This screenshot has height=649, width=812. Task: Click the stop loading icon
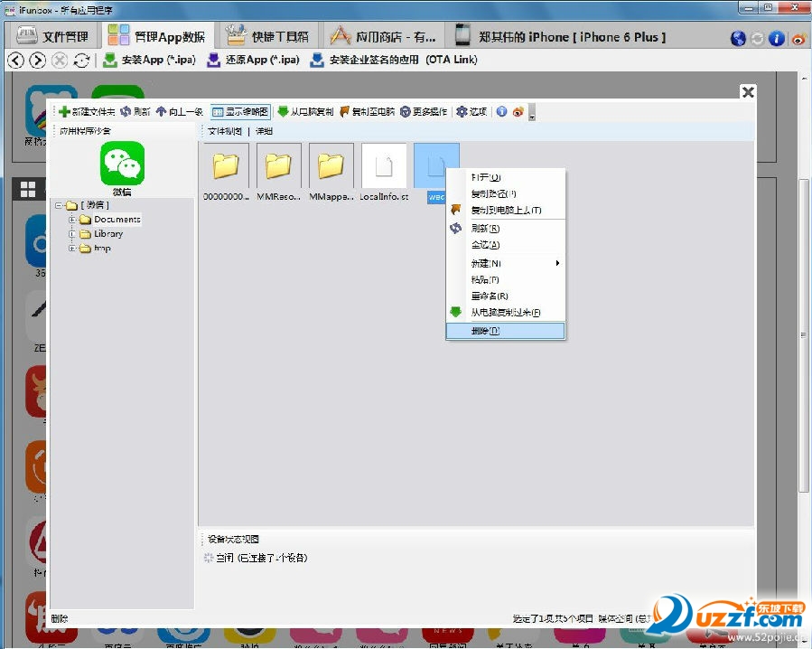click(60, 61)
